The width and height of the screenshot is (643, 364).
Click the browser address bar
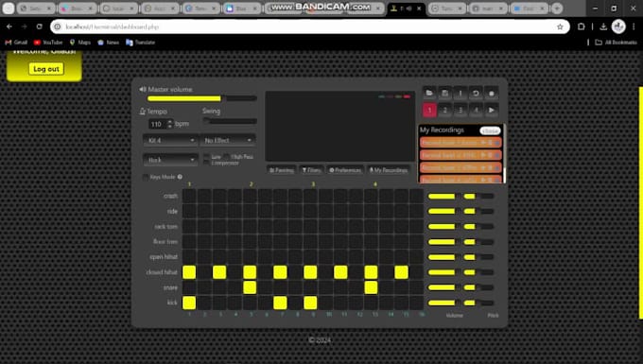pos(309,26)
